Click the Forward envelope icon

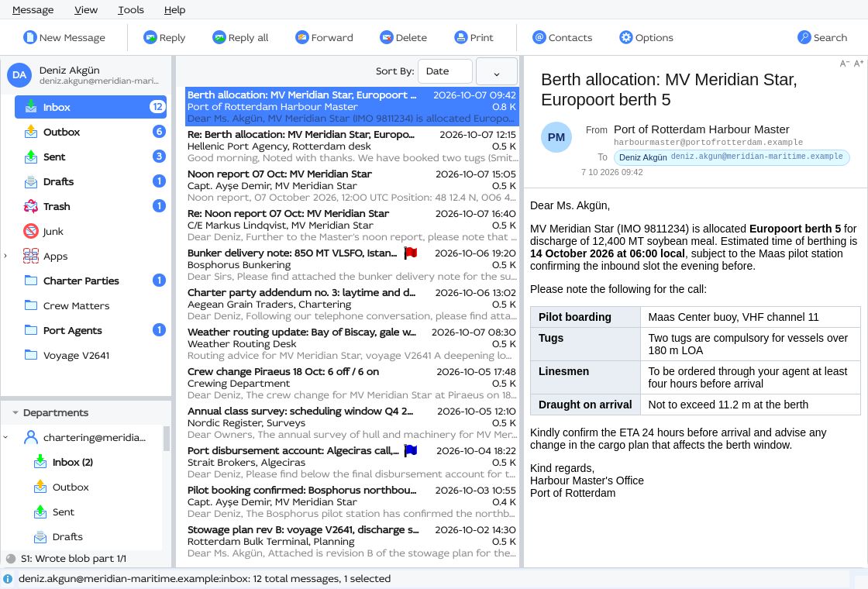(x=301, y=37)
